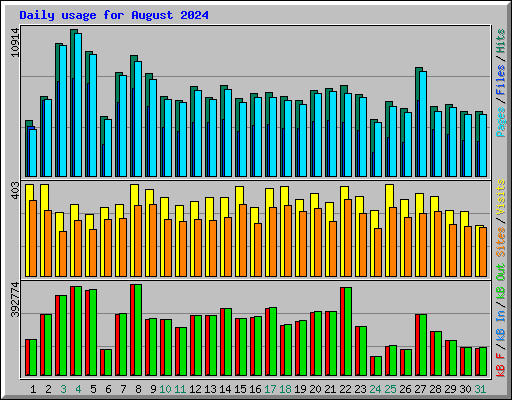This screenshot has height=400, width=512.
Task: Click the green kB Out bar for day 24
Action: click(378, 366)
